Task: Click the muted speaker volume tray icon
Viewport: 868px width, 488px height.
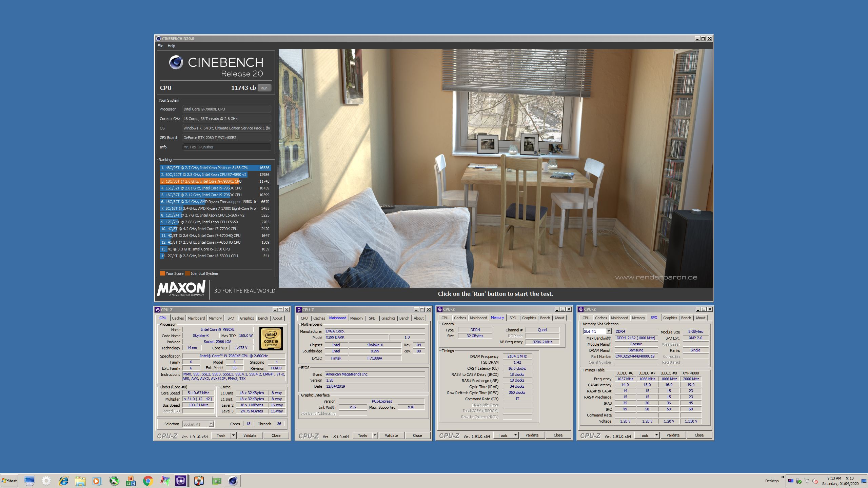Action: coord(815,481)
